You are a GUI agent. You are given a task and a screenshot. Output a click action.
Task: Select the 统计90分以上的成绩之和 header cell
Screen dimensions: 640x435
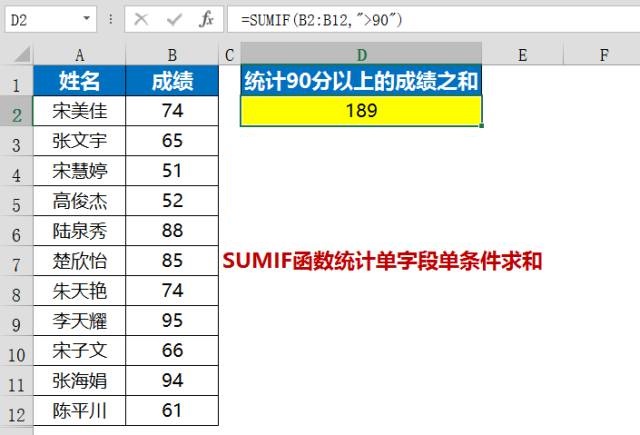361,82
